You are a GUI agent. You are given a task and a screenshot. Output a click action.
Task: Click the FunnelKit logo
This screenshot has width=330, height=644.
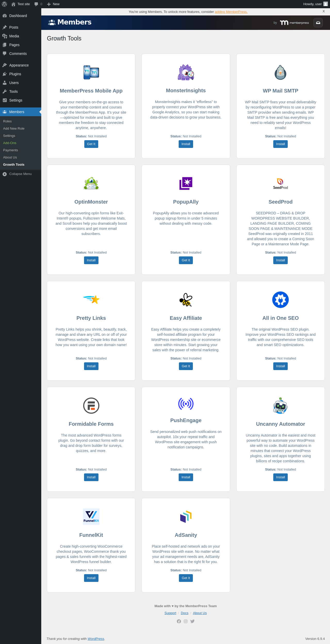pyautogui.click(x=91, y=517)
